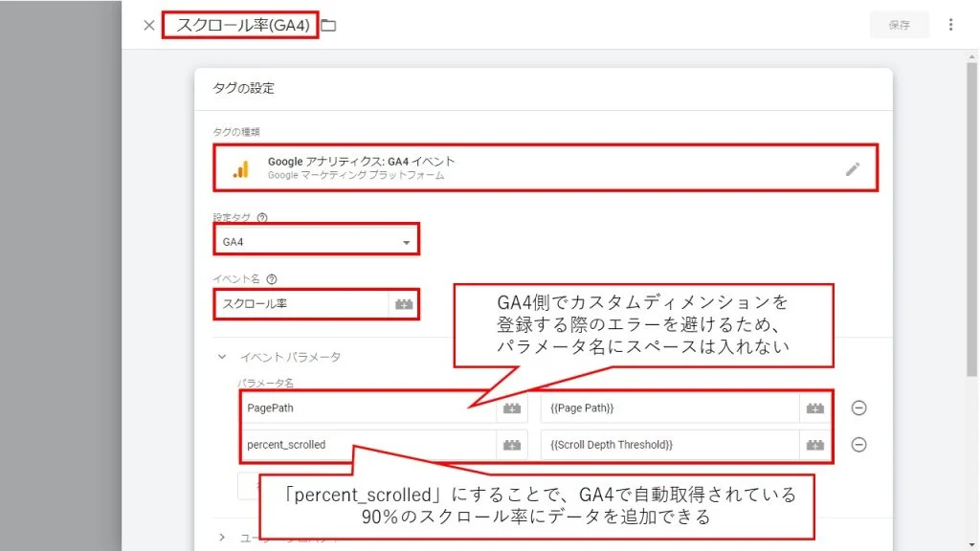The width and height of the screenshot is (980, 551).
Task: Click the PagePath parameter name field
Action: (368, 408)
